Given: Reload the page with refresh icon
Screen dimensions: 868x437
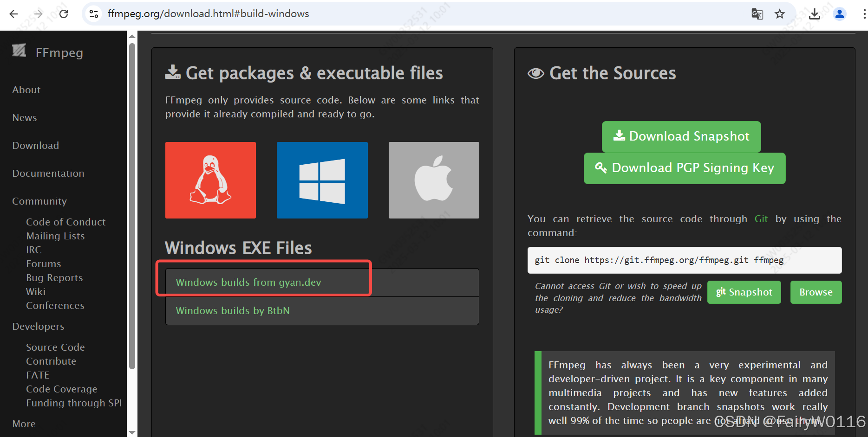Looking at the screenshot, I should tap(64, 14).
